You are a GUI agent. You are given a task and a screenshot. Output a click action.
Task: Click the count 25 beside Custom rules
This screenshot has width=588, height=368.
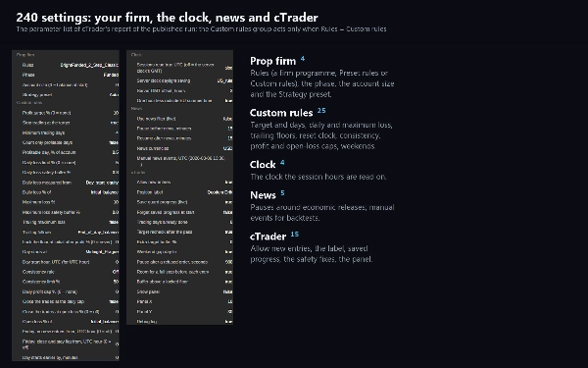pyautogui.click(x=321, y=110)
